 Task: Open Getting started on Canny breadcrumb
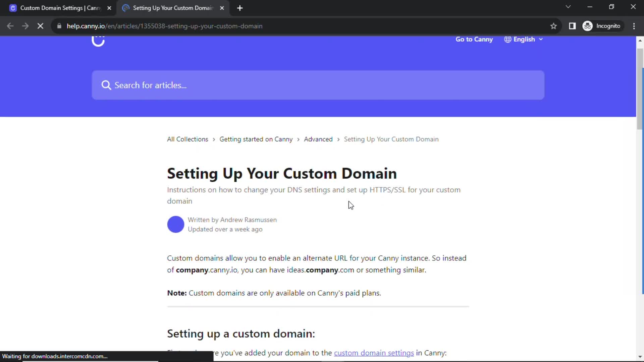coord(256,139)
